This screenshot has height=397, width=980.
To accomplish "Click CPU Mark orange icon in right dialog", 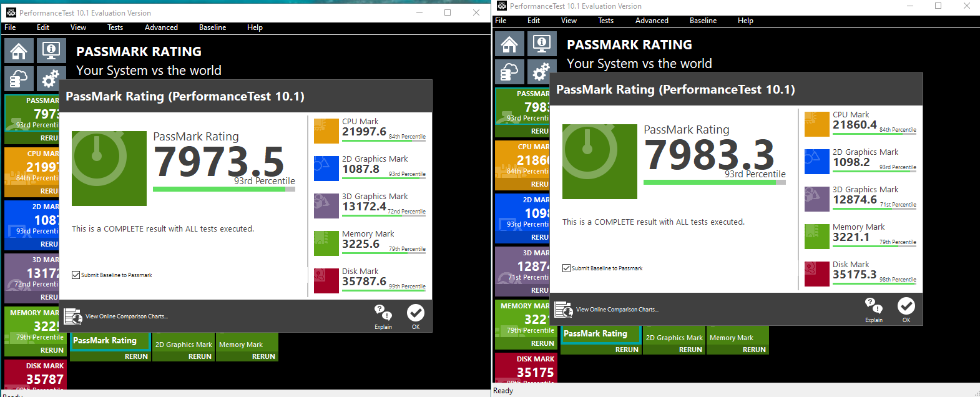I will point(816,124).
